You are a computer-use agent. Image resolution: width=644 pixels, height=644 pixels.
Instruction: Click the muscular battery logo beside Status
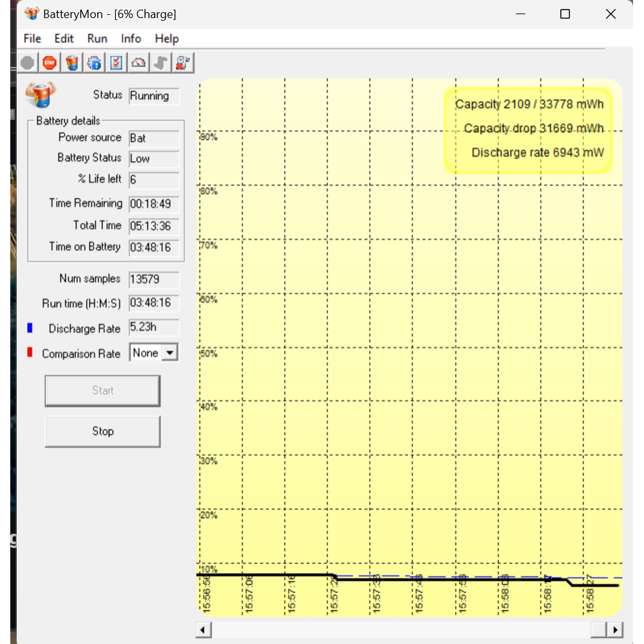click(x=40, y=95)
